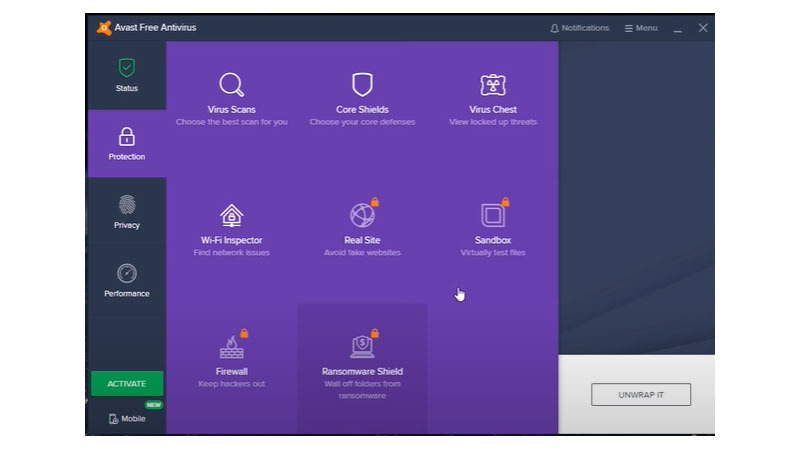Go to the Privacy section
The width and height of the screenshot is (800, 450).
click(x=127, y=212)
